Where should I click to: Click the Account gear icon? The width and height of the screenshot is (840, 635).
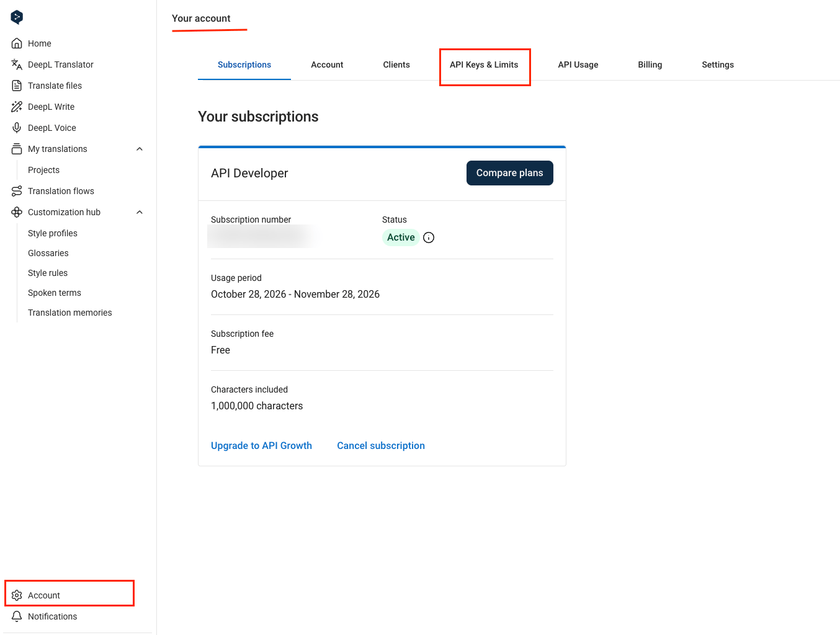coord(17,595)
